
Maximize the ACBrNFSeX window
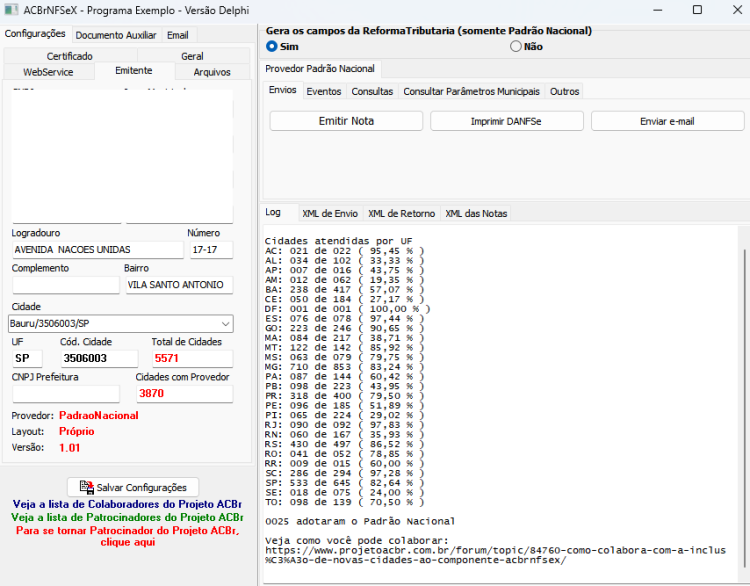click(x=697, y=10)
